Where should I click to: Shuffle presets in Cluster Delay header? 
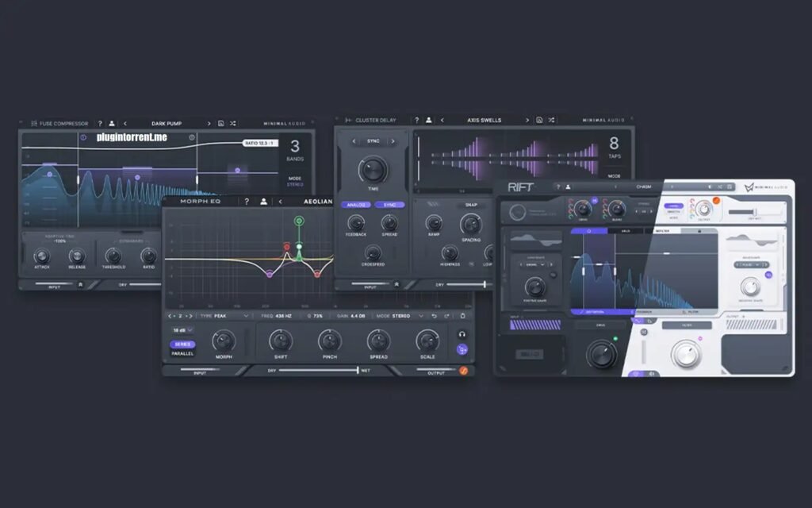[x=551, y=120]
